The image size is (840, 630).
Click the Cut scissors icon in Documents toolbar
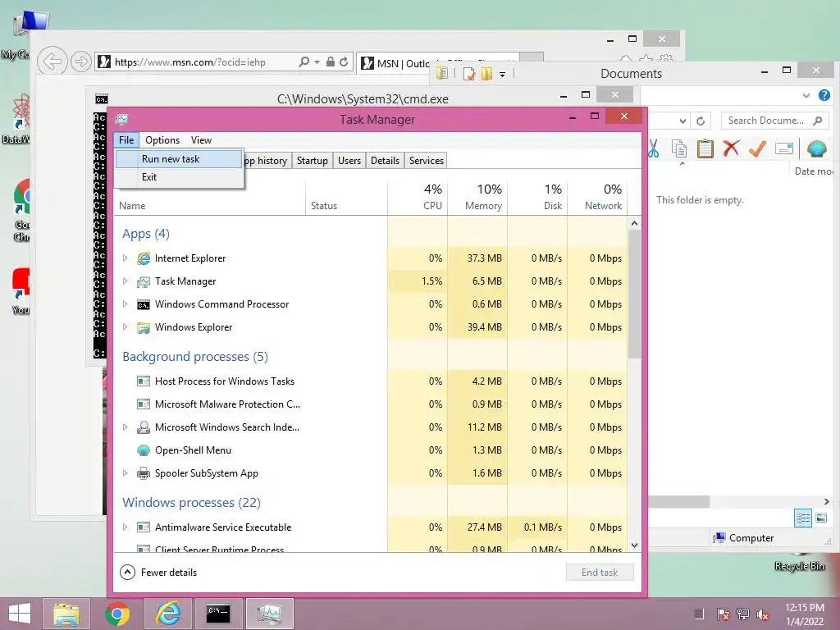(654, 148)
